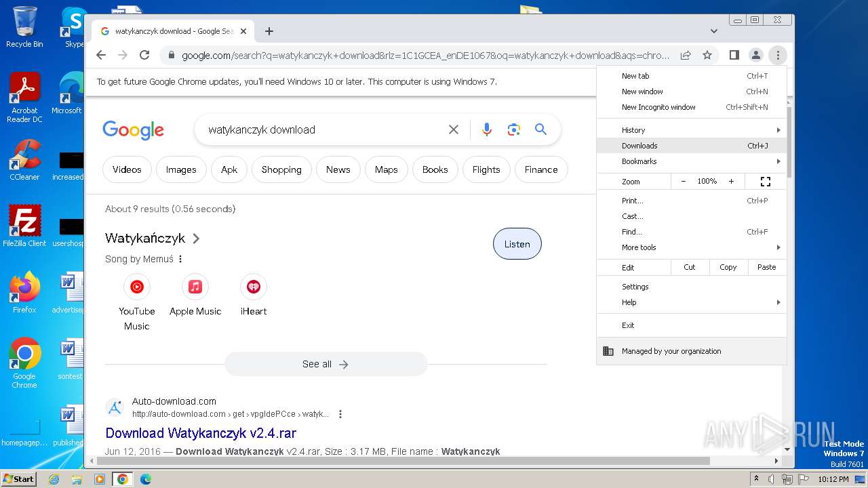Viewport: 868px width, 488px height.
Task: Filter results by Books chip
Action: (x=435, y=169)
